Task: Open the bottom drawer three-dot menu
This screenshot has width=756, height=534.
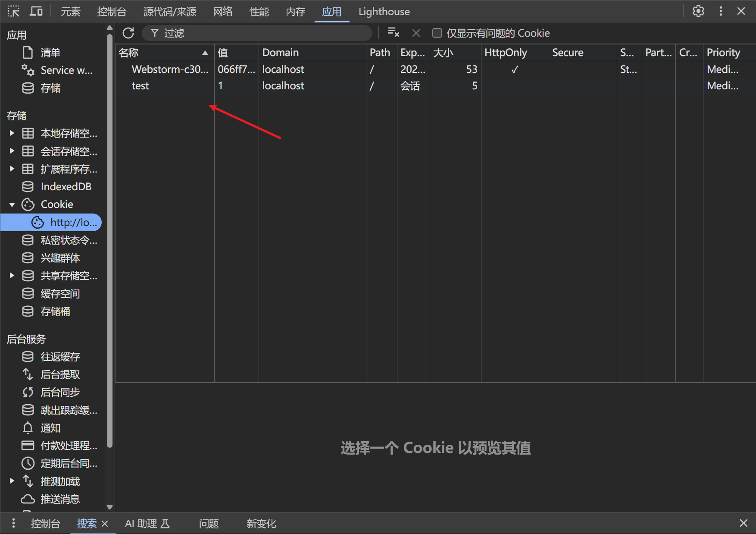Action: pos(14,523)
